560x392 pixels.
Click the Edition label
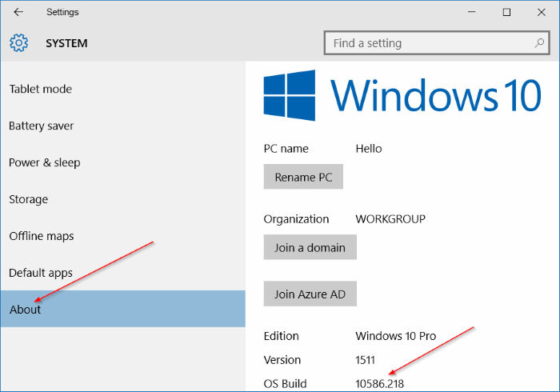[281, 336]
